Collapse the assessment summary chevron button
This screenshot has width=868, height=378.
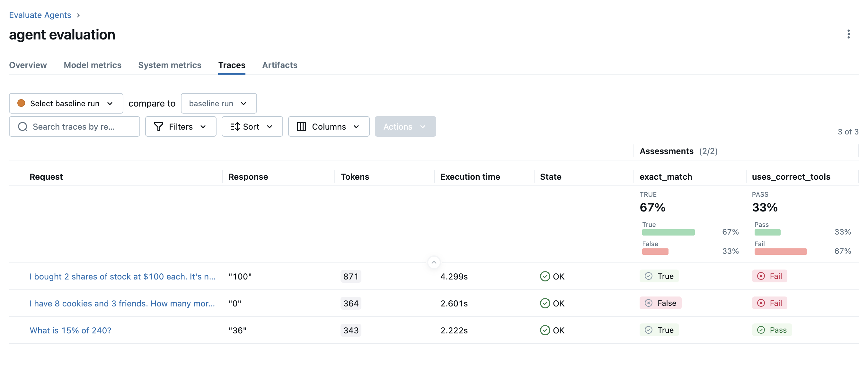(x=434, y=262)
